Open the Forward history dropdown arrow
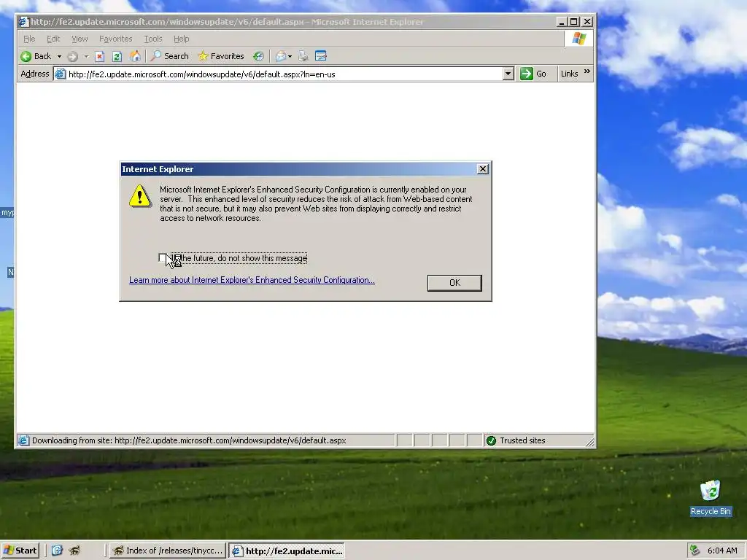Viewport: 747px width, 560px height. coord(86,57)
